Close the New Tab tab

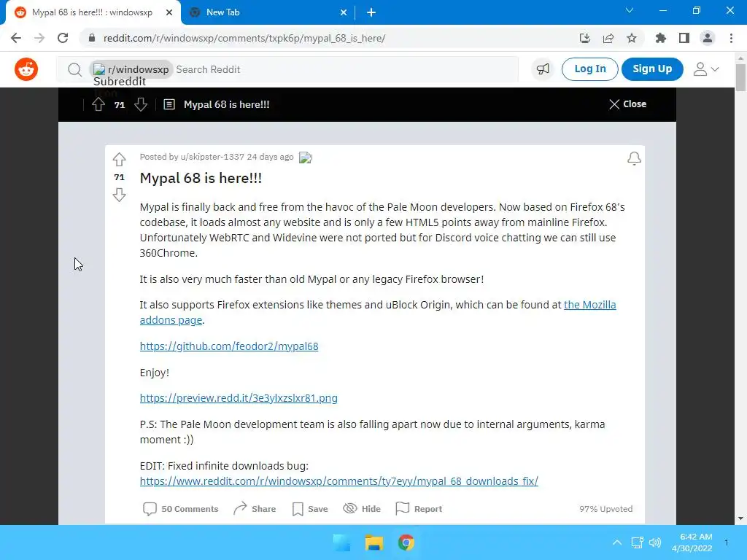point(344,12)
